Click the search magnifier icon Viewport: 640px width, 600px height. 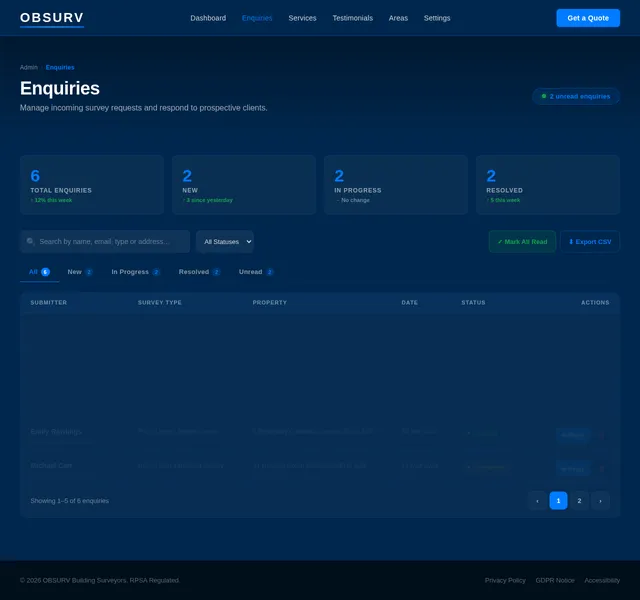pyautogui.click(x=31, y=242)
